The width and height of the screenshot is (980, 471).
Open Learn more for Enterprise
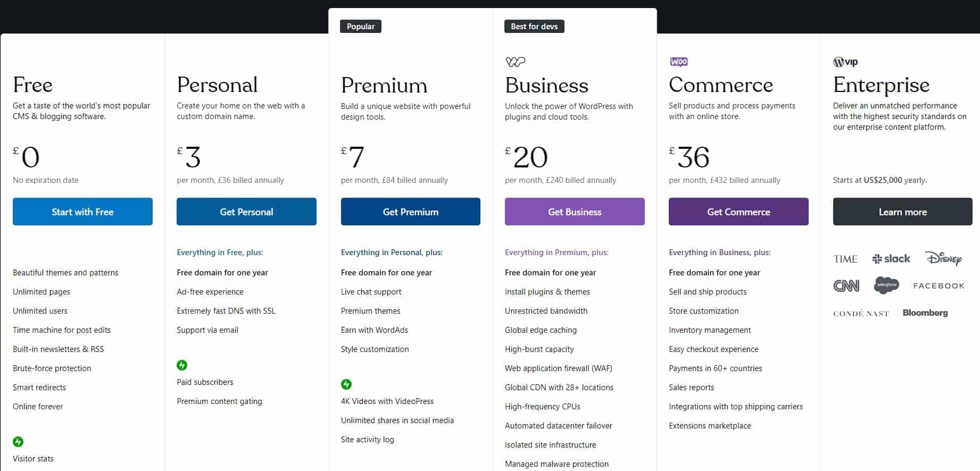(903, 212)
